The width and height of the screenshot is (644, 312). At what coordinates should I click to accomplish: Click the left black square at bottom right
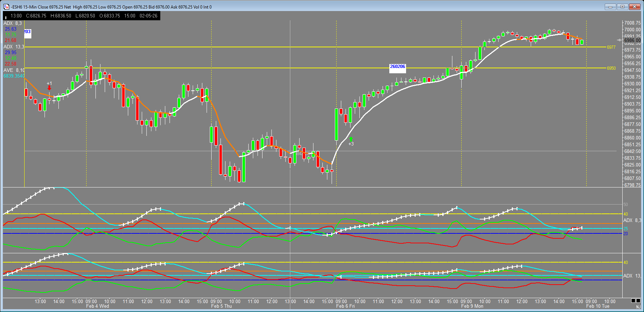point(633,301)
